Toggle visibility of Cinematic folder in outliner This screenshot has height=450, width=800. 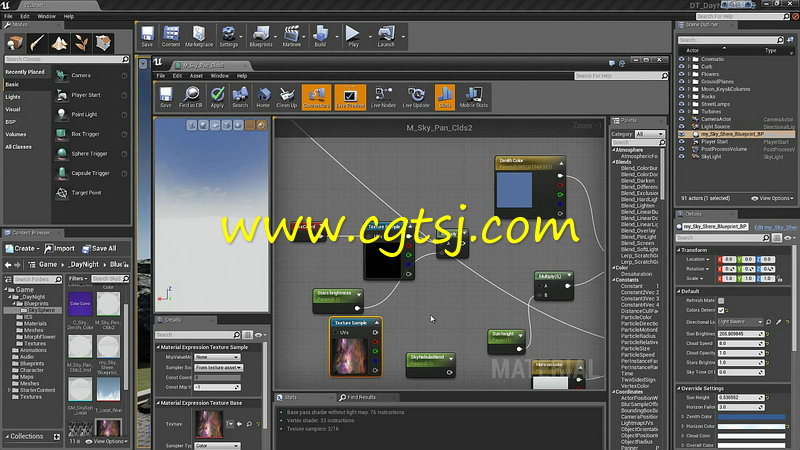(x=682, y=59)
